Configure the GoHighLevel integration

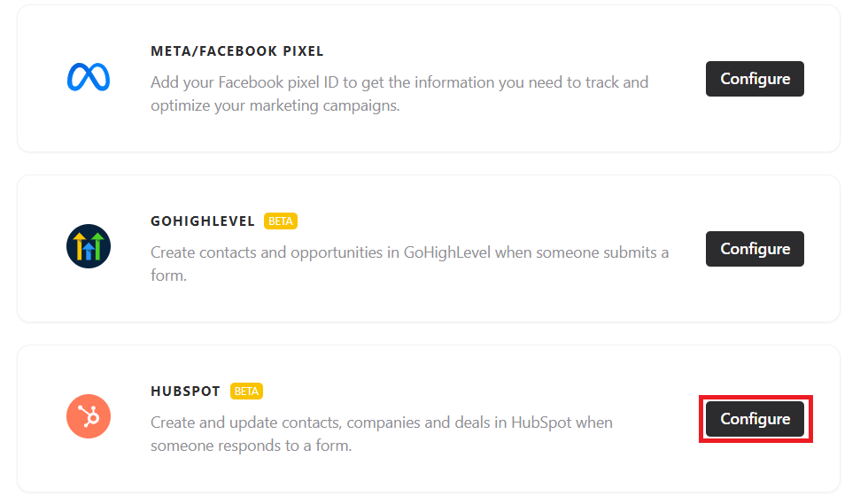point(755,249)
